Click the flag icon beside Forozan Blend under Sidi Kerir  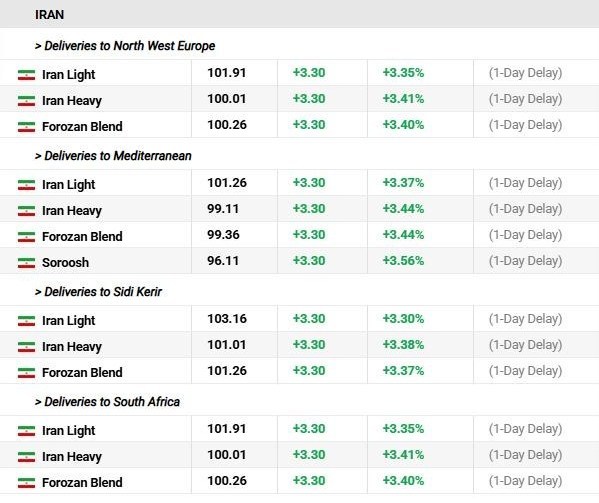tap(26, 373)
